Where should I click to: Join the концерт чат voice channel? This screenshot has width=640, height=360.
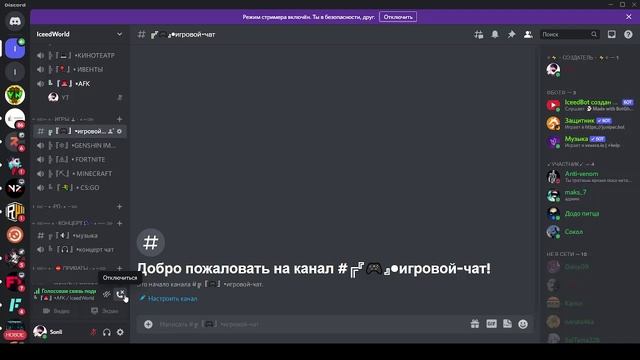[80, 249]
